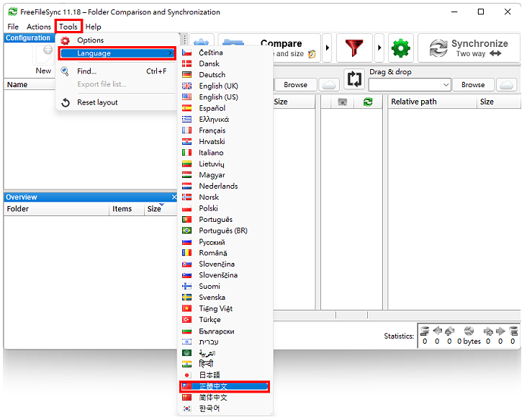Select Português (BR) language
Screen dimensions: 532x420
(225, 231)
